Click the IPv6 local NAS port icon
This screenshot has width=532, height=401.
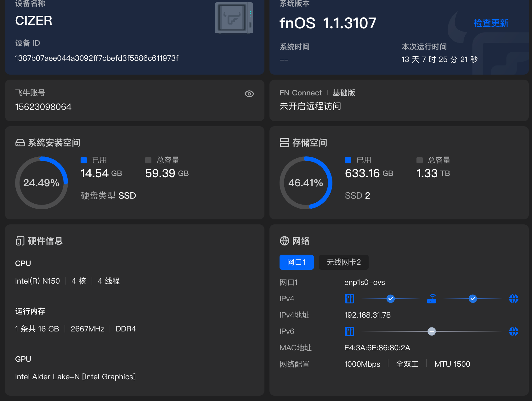click(x=349, y=331)
